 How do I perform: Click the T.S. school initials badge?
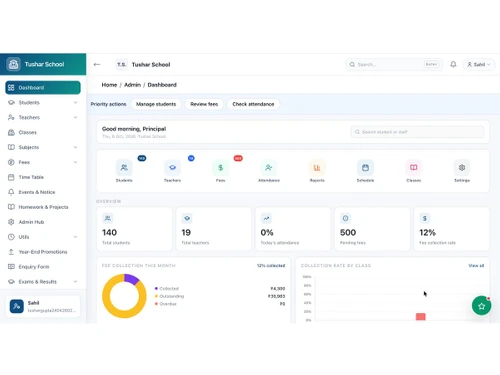[122, 64]
